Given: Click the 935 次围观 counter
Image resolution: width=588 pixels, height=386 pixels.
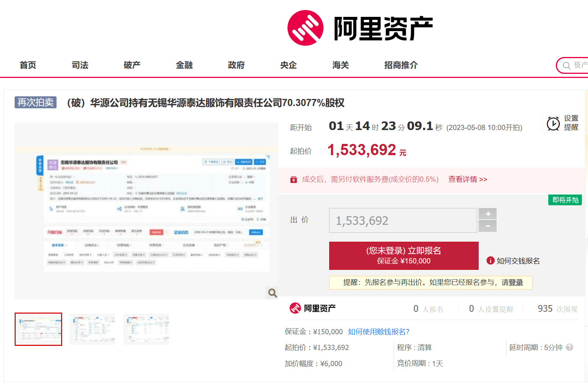Looking at the screenshot, I should (x=558, y=309).
